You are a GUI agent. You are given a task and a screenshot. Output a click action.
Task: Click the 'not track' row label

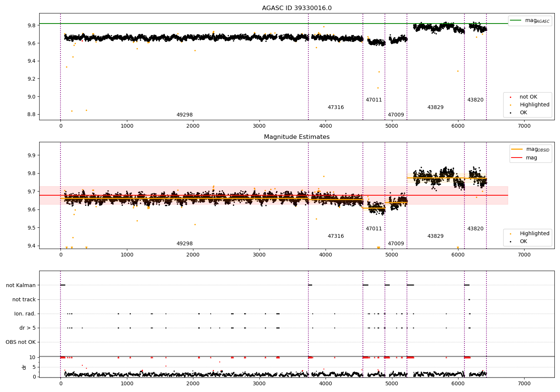click(24, 300)
